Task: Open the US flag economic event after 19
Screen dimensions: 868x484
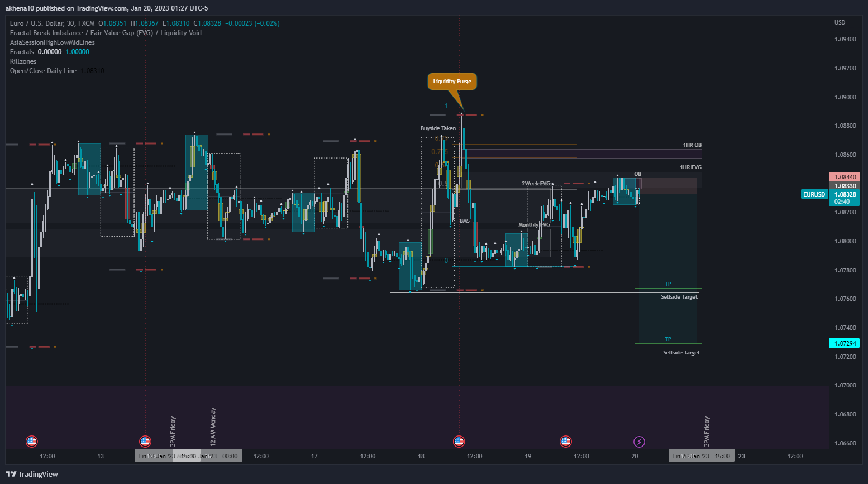Action: point(566,442)
